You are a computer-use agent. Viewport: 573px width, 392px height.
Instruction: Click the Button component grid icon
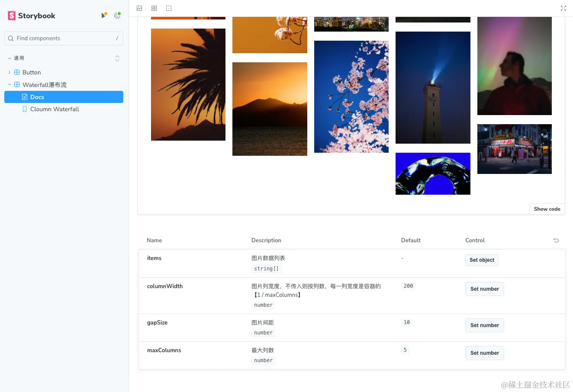(17, 72)
